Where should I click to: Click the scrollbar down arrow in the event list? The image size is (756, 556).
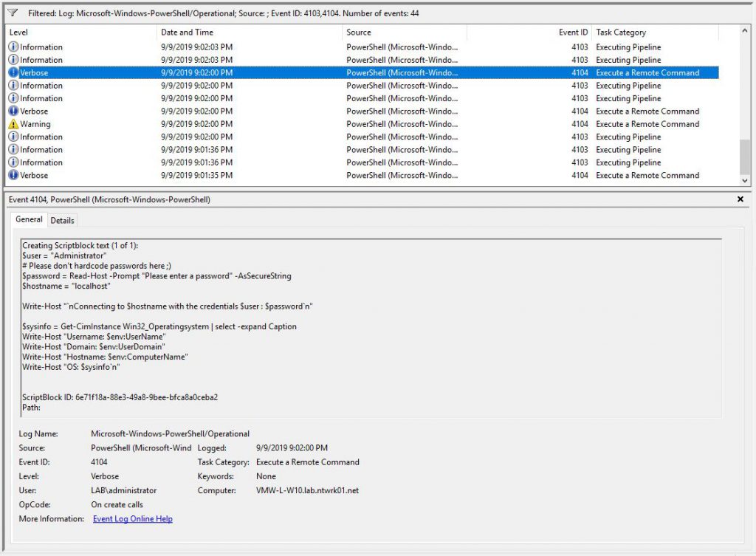(745, 181)
